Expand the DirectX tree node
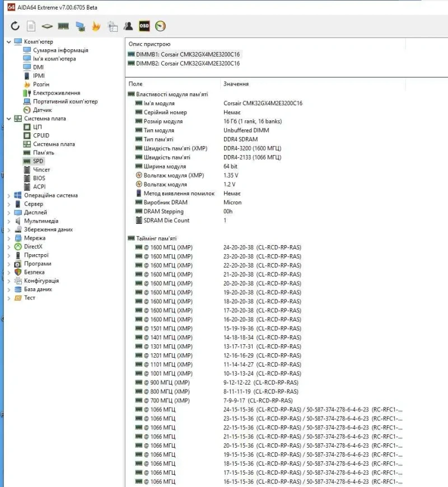The height and width of the screenshot is (487, 448). click(9, 247)
